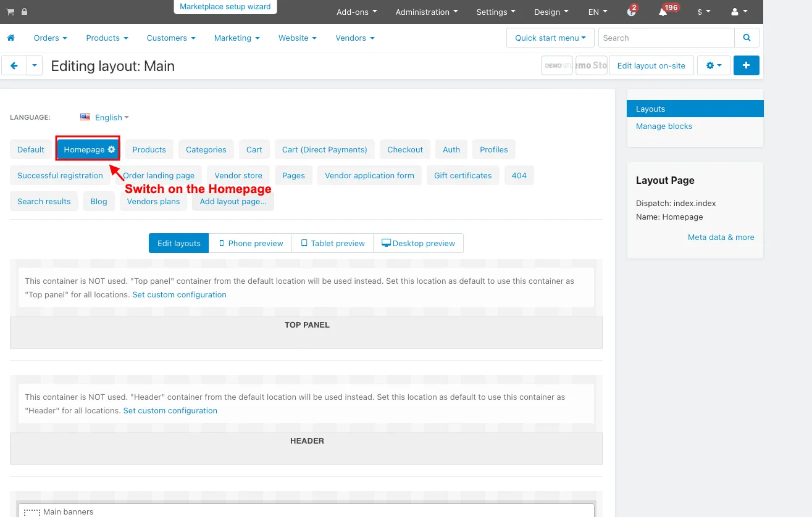Select the Vendors plans layout tab

(154, 201)
